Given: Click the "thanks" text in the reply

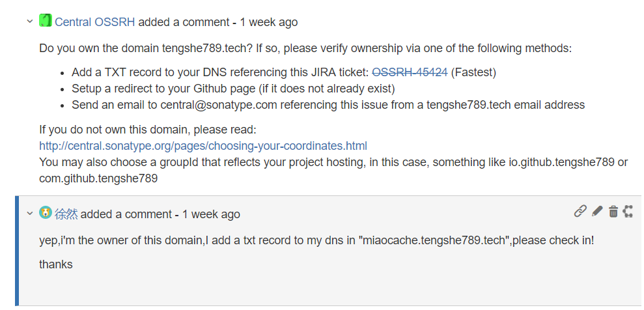Looking at the screenshot, I should 56,264.
